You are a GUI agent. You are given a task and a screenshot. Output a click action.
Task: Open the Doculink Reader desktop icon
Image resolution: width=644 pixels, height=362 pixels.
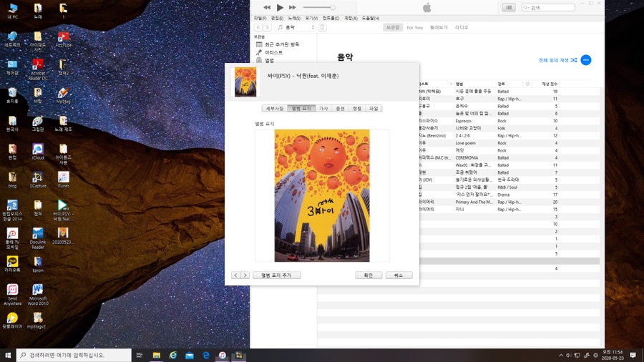[x=38, y=238]
